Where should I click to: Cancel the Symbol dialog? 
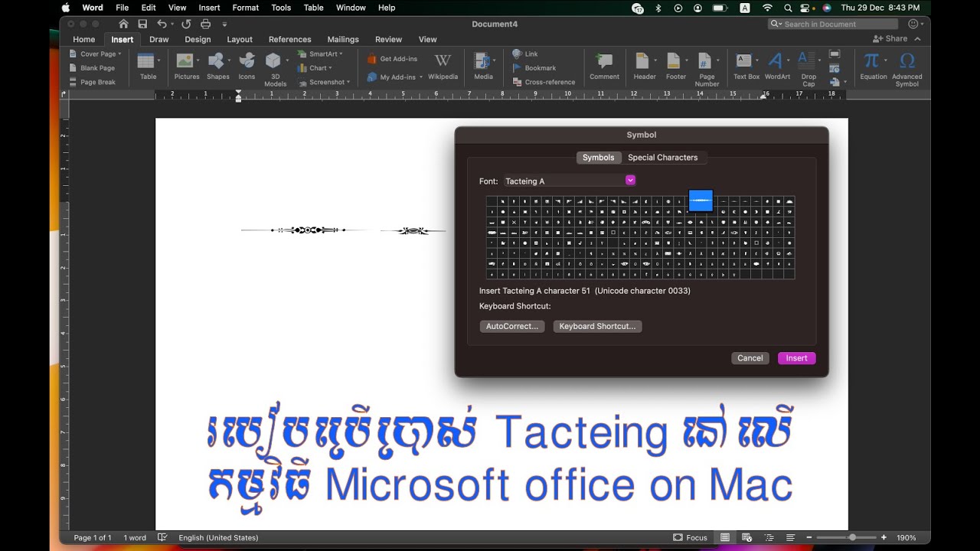click(x=750, y=358)
